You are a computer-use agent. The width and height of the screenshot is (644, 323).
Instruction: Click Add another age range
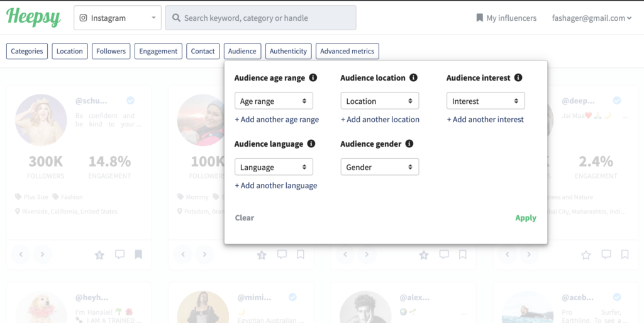point(277,120)
